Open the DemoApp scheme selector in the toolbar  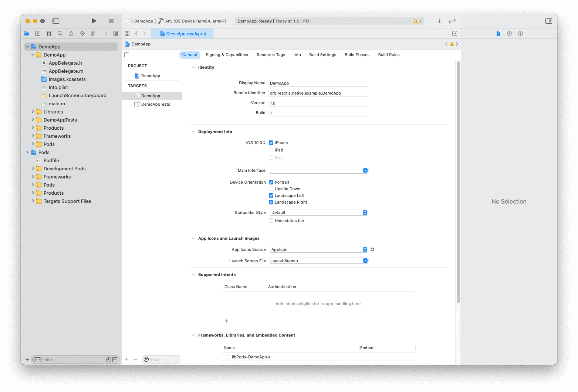(x=140, y=21)
